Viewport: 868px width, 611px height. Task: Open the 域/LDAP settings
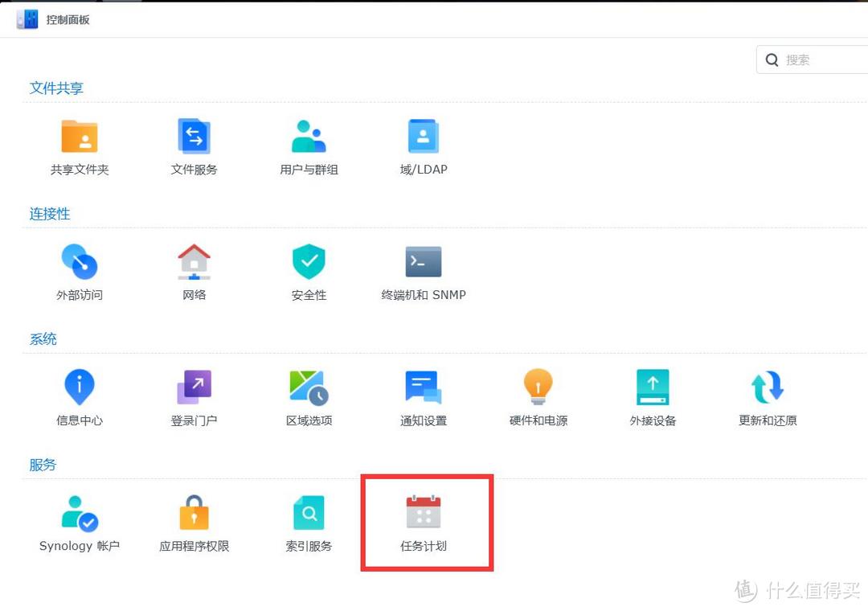(423, 145)
